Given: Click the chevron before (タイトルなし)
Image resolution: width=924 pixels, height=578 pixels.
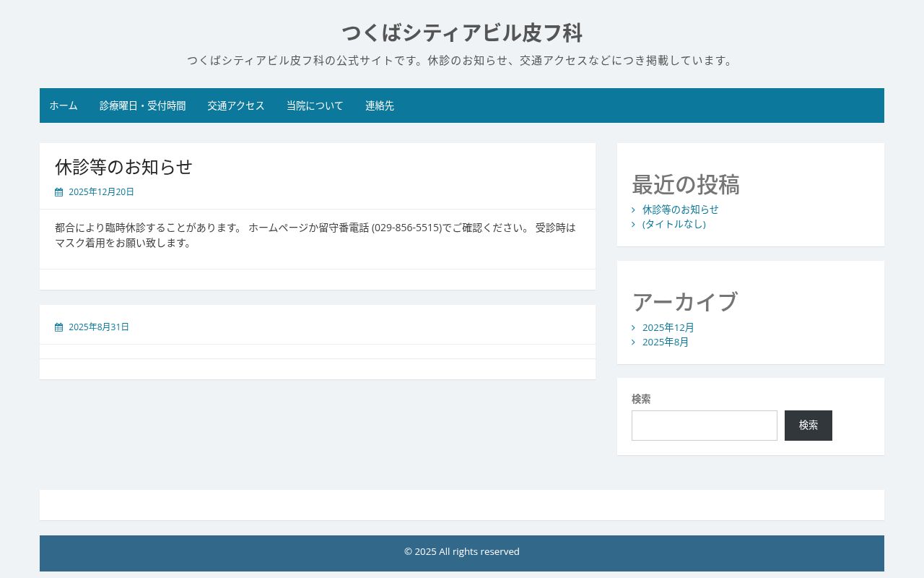Looking at the screenshot, I should (x=633, y=224).
